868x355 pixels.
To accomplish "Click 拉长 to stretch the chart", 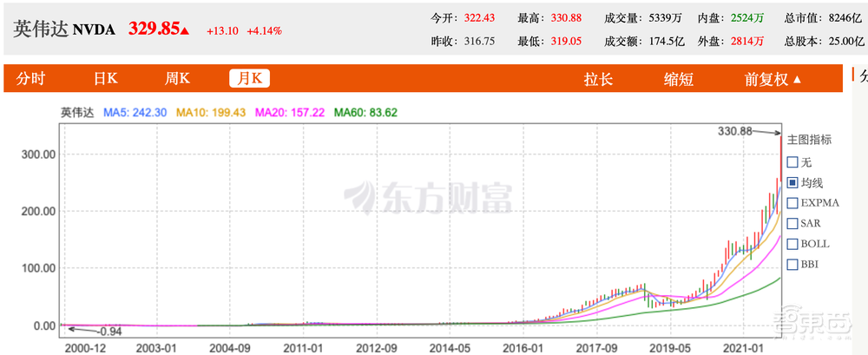I will pyautogui.click(x=598, y=79).
